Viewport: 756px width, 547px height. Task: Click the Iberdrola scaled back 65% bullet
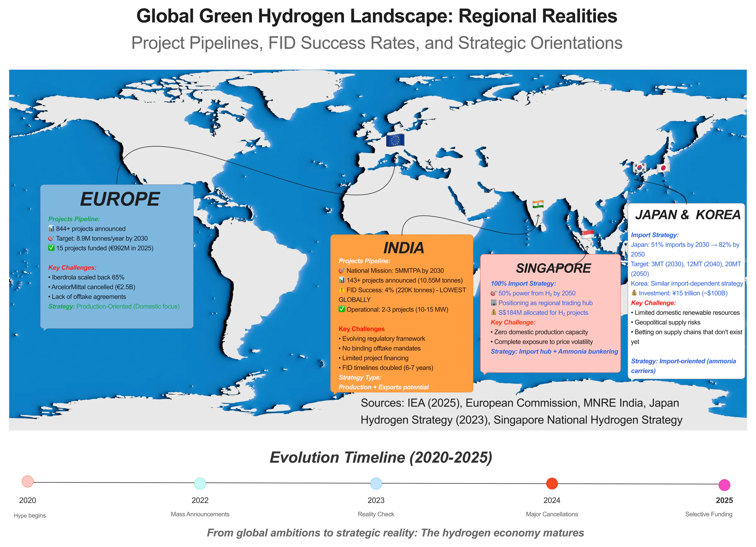coord(87,277)
